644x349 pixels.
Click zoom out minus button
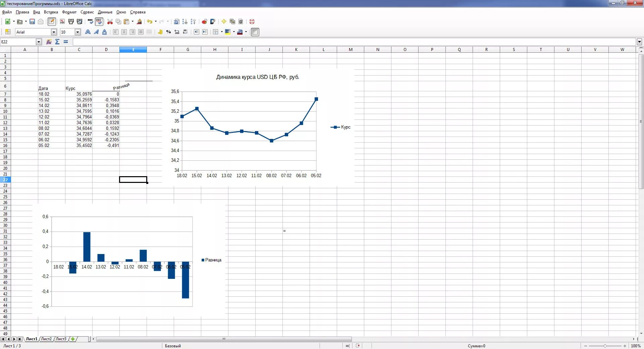click(586, 346)
